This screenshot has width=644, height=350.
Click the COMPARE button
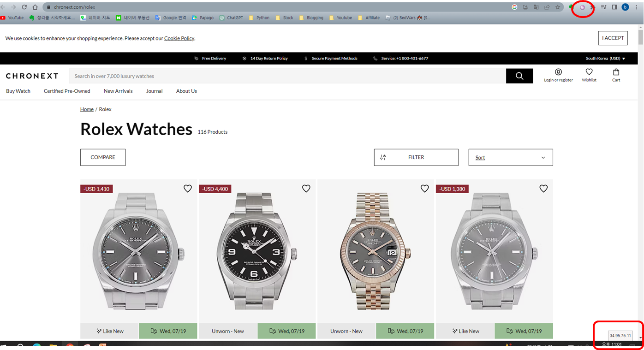click(103, 157)
